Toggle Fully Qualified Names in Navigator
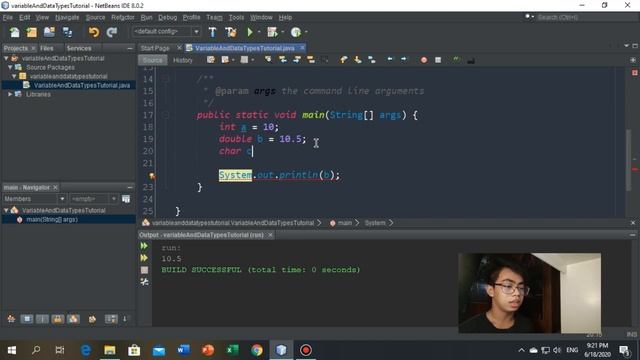 click(93, 319)
